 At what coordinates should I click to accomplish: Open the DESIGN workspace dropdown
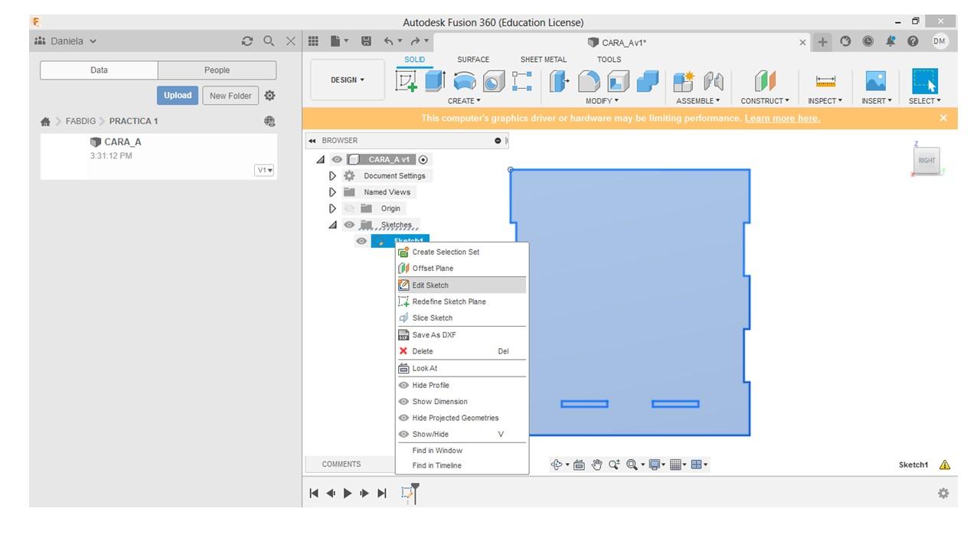pos(348,80)
